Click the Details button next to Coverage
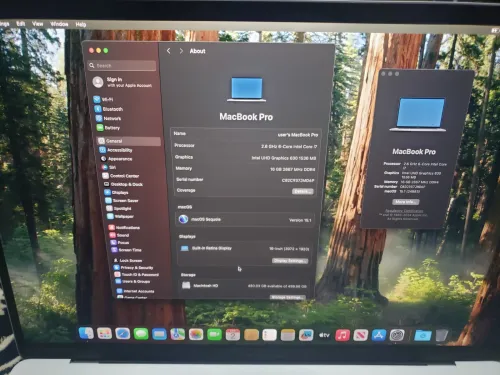This screenshot has height=375, width=500. point(303,191)
